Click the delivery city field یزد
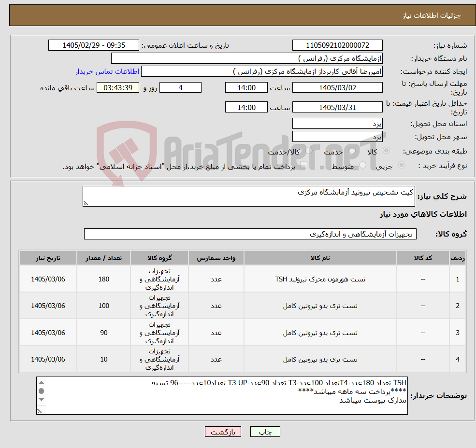476x448 pixels. click(x=337, y=137)
